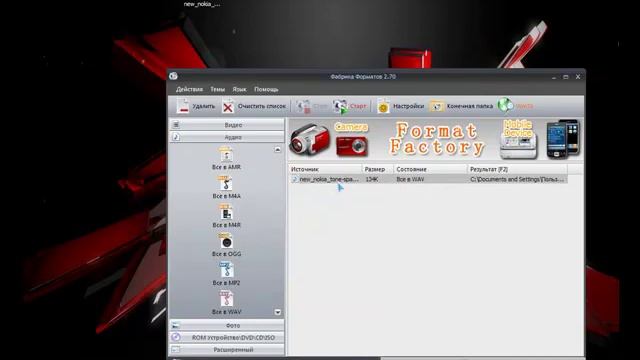Viewport: 640px width, 360px height.
Task: Sort by Размер column header
Action: point(378,169)
